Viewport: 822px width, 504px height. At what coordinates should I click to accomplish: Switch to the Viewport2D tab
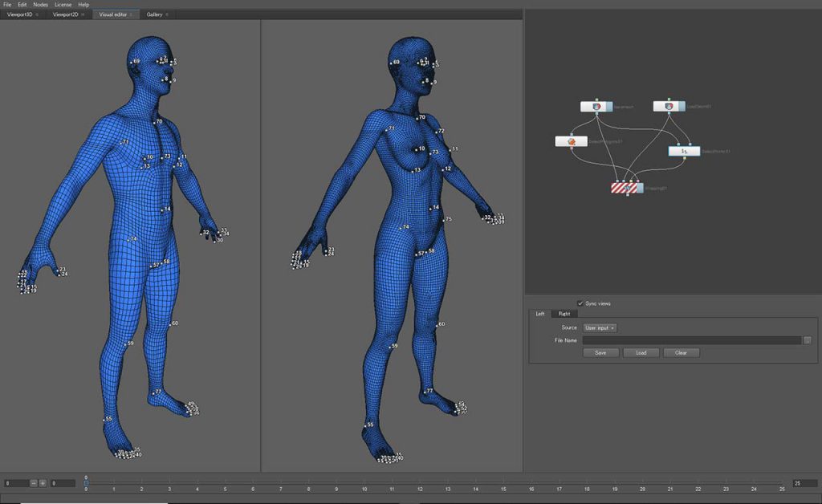pyautogui.click(x=66, y=14)
